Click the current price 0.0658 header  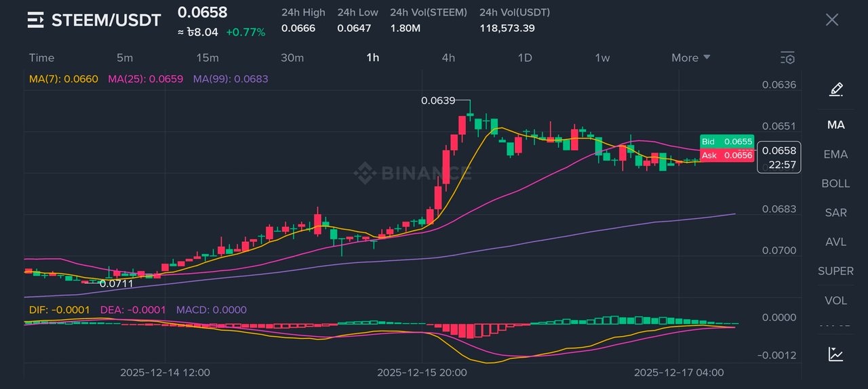click(203, 12)
